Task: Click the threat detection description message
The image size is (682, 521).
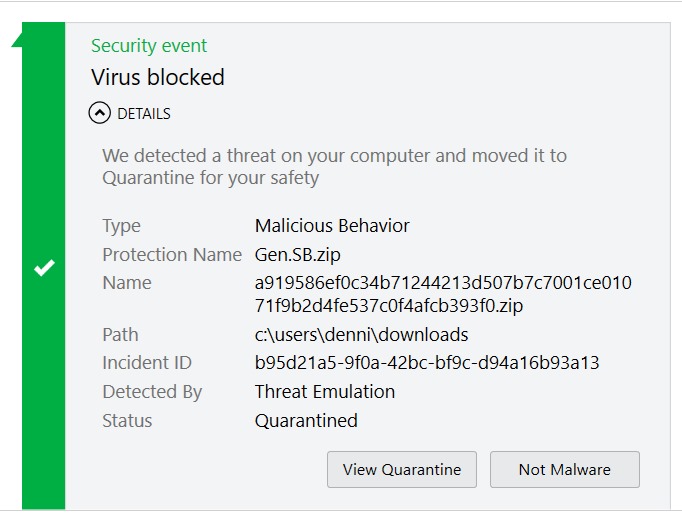Action: pyautogui.click(x=334, y=167)
